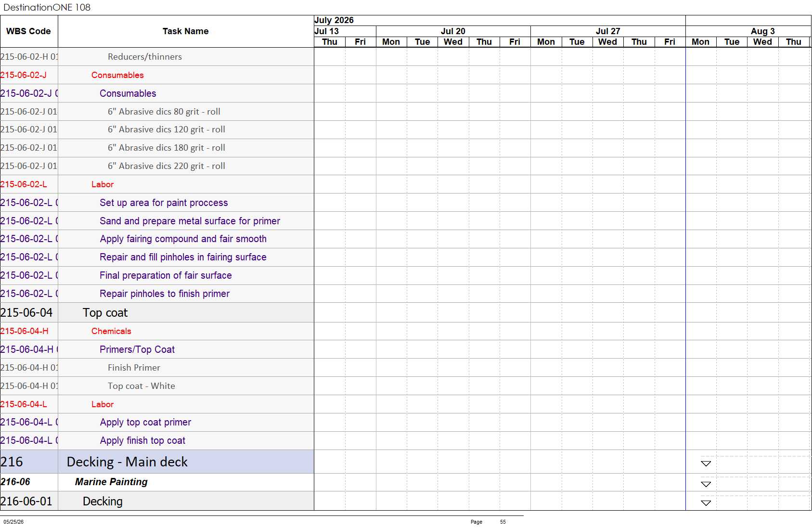Image resolution: width=812 pixels, height=528 pixels.
Task: Select the purple Consumables task name
Action: point(128,93)
